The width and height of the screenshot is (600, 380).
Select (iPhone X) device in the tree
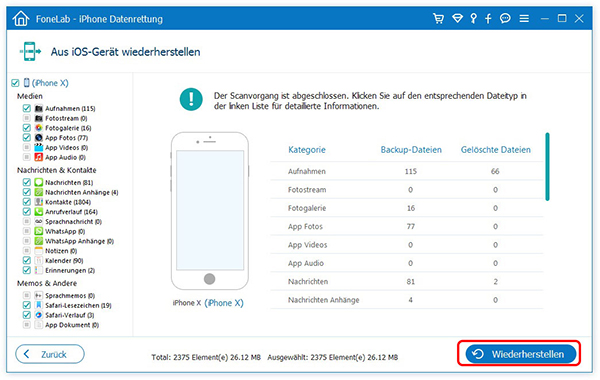click(x=50, y=83)
